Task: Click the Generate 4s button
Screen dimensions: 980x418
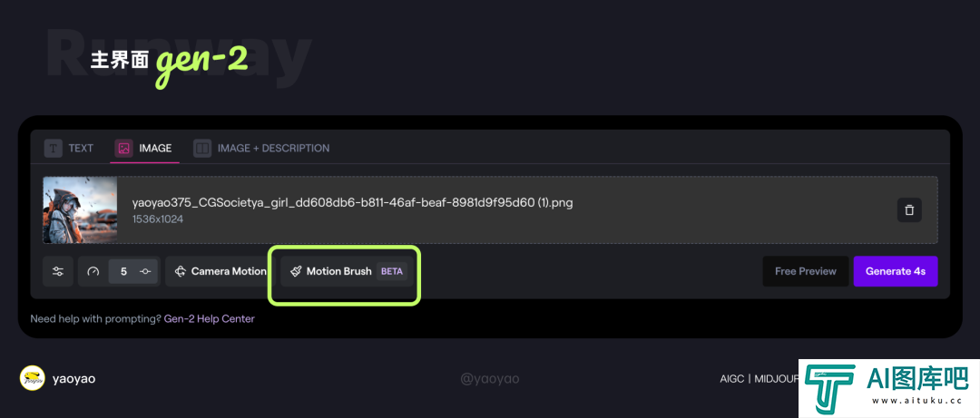Action: click(895, 271)
